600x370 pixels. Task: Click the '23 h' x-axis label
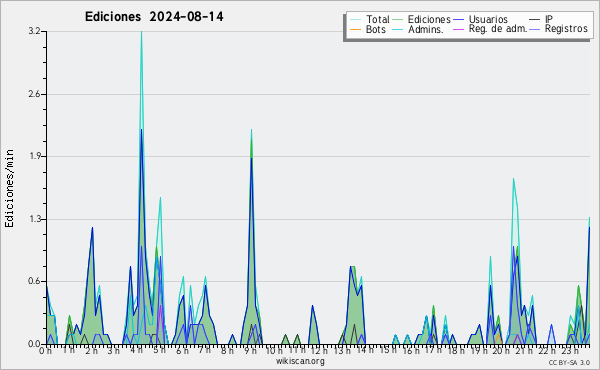[x=569, y=351]
